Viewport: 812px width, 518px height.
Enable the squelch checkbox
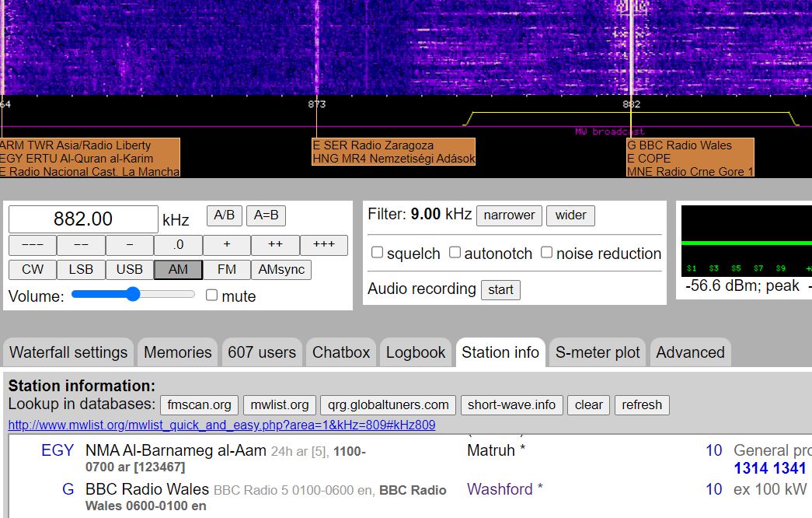377,253
